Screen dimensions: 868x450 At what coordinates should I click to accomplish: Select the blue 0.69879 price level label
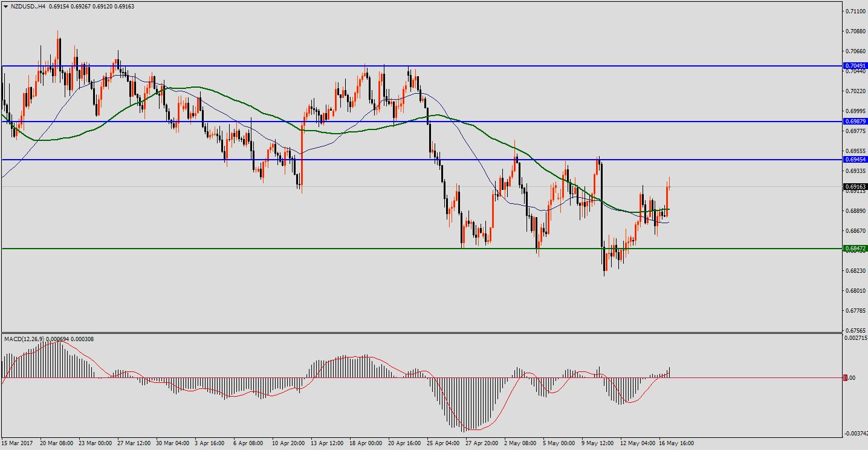[855, 122]
